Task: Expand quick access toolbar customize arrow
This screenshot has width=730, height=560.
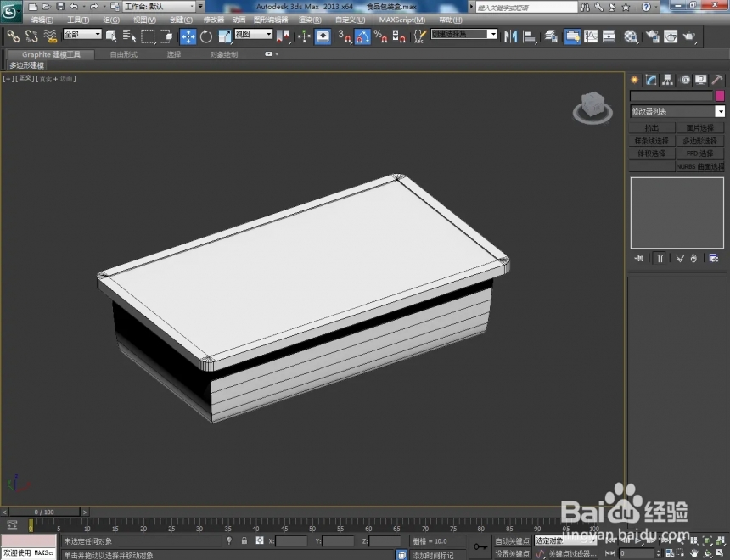Action: 200,7
